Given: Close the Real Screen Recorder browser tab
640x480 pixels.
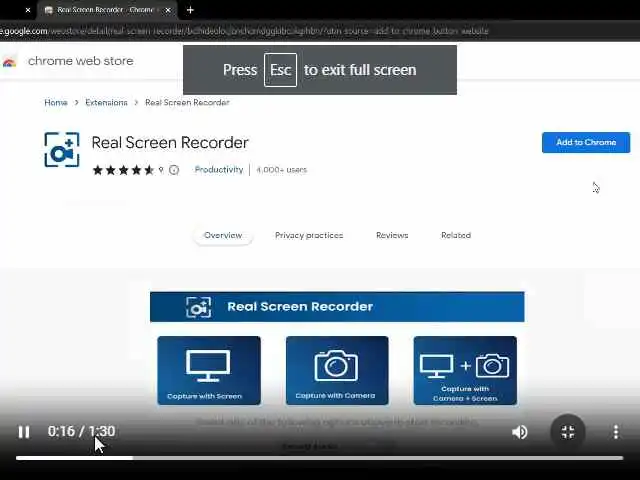Looking at the screenshot, I should [168, 10].
